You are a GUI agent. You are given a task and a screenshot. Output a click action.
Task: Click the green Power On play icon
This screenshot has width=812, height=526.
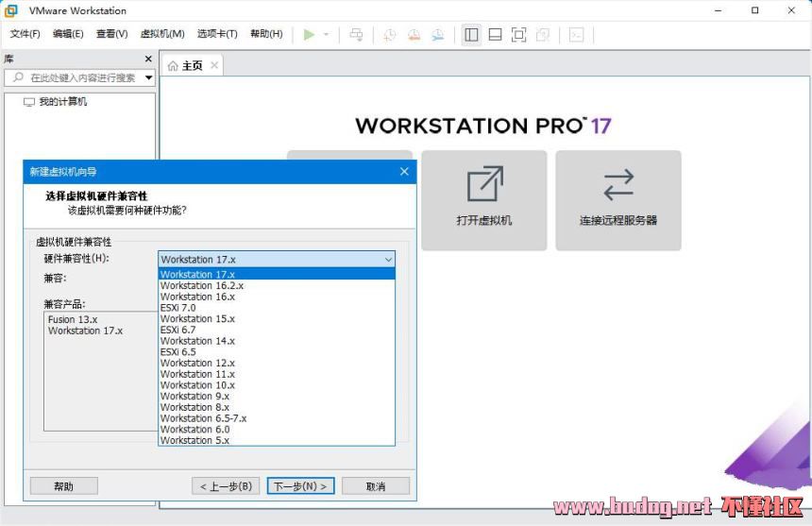(309, 35)
